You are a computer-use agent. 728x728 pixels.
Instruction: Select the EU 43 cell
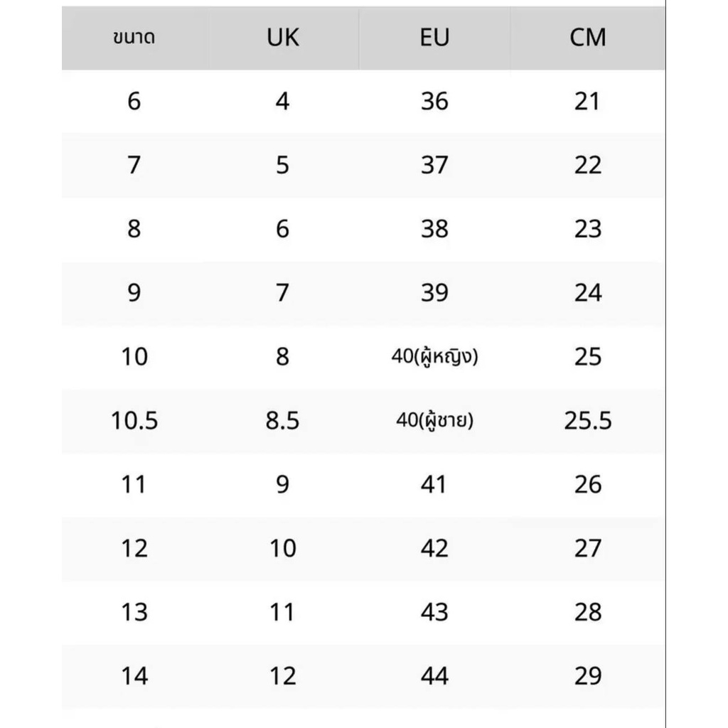(x=434, y=612)
